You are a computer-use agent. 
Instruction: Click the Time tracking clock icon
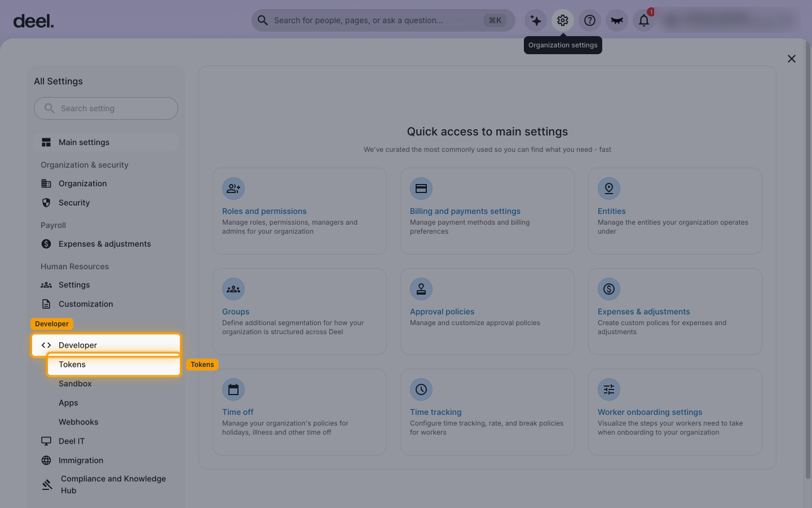click(x=421, y=389)
